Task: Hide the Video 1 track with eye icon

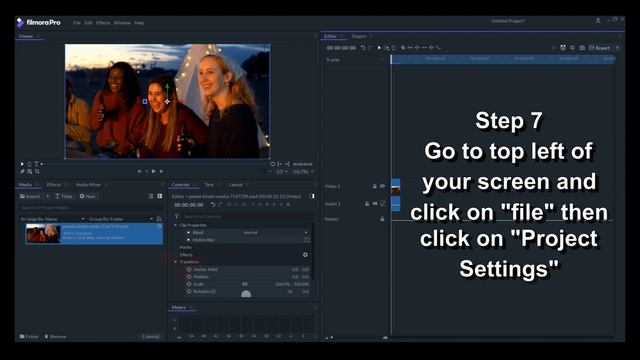Action: tap(382, 186)
